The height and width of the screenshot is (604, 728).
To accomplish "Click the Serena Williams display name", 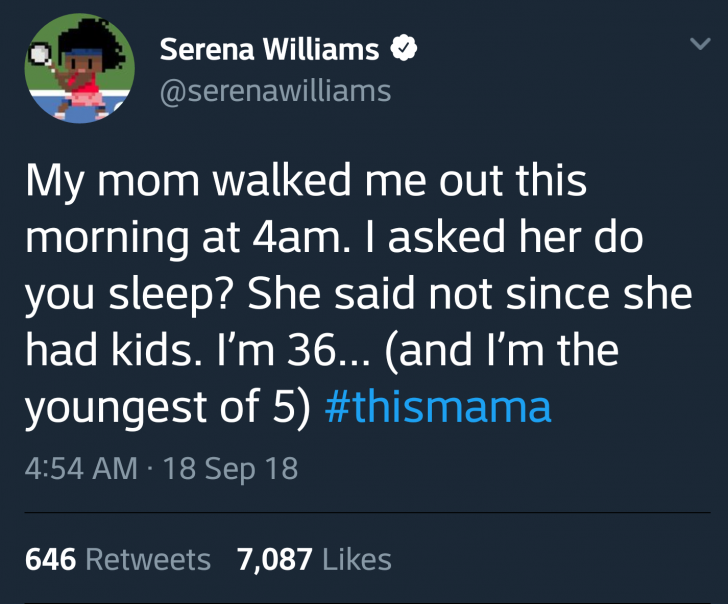I will (x=269, y=48).
